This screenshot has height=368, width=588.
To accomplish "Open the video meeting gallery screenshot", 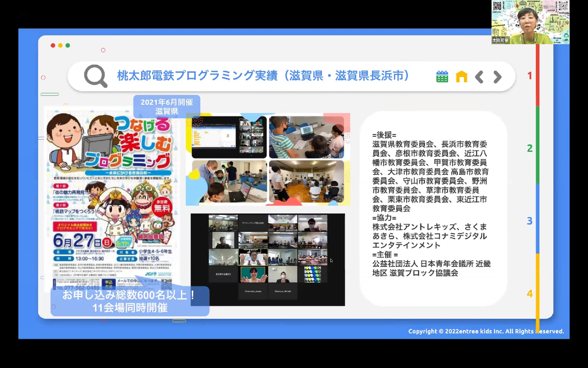I will pos(268,259).
